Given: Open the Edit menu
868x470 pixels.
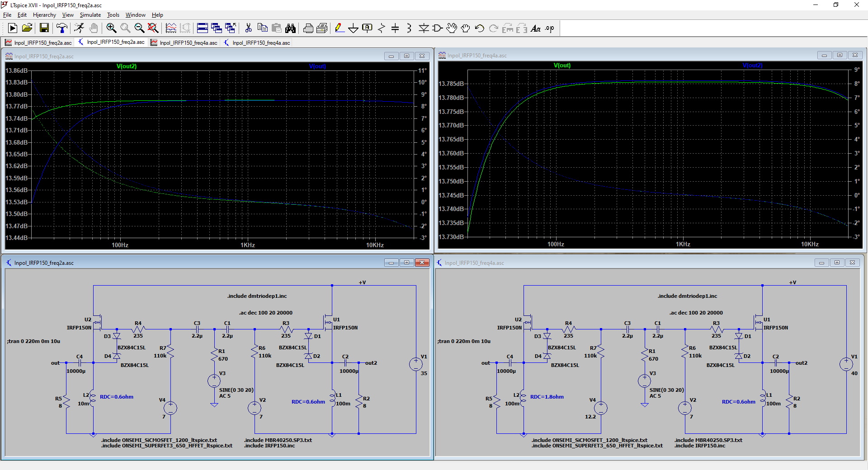Looking at the screenshot, I should coord(22,15).
